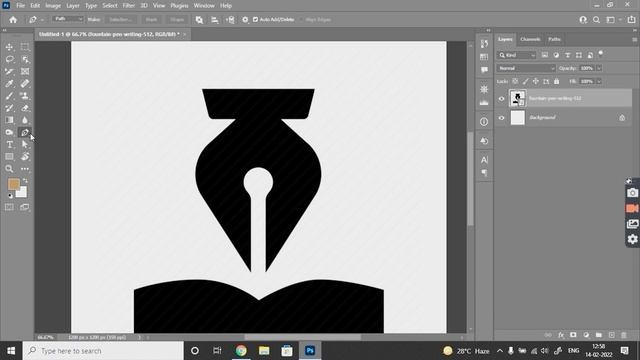This screenshot has width=640, height=360.
Task: Open the File menu
Action: pos(20,6)
